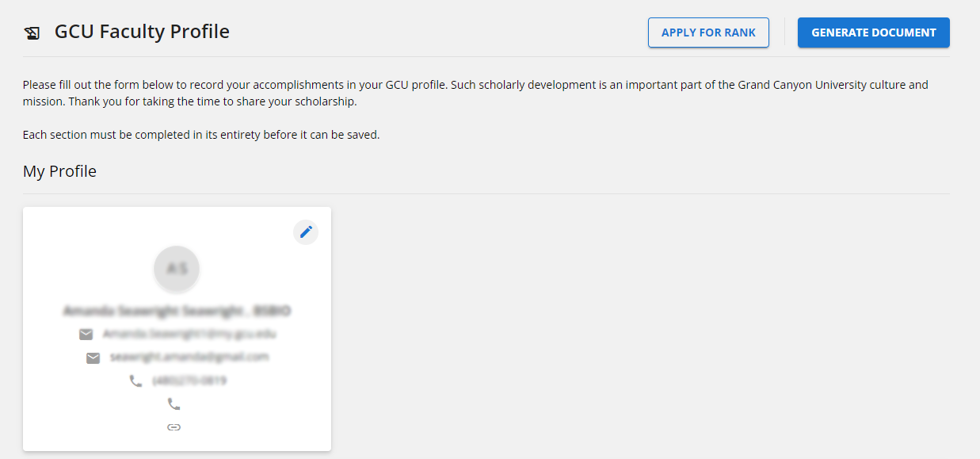Click the My Profile section heading
This screenshot has width=980, height=459.
click(x=59, y=171)
